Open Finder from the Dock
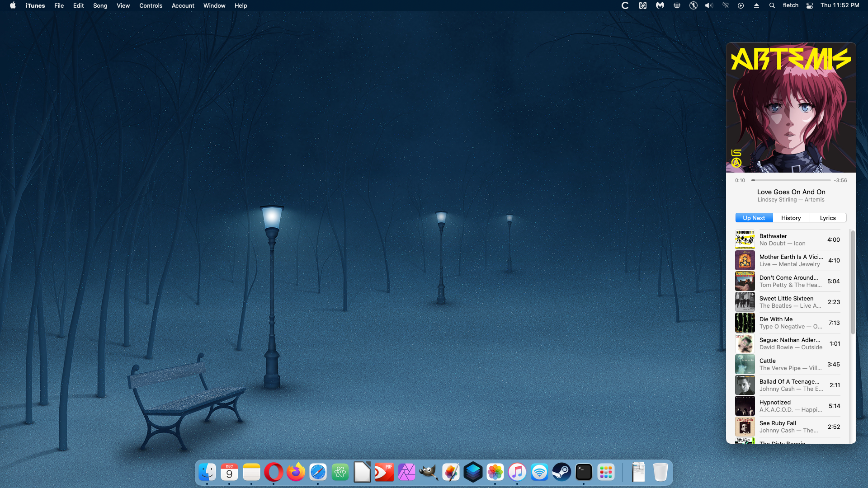 coord(208,473)
